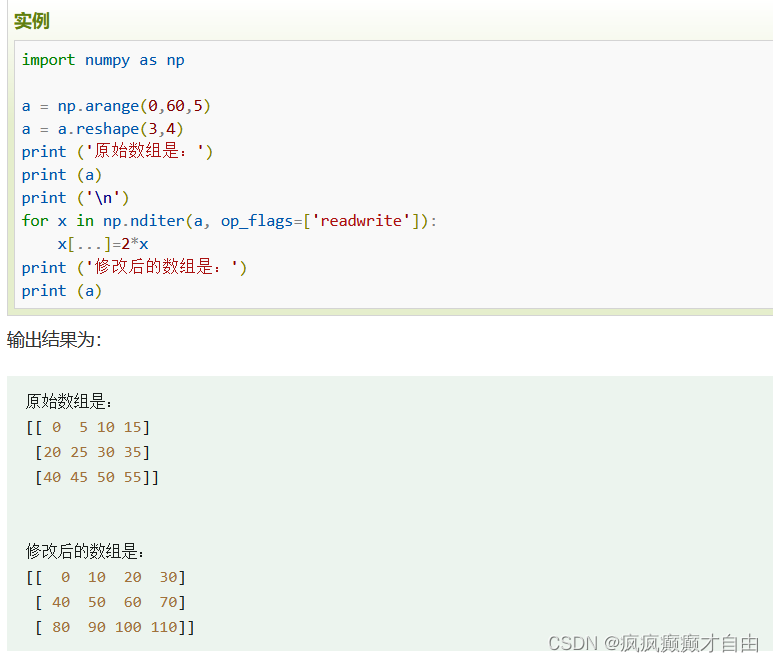Image resolution: width=773 pixels, height=662 pixels.
Task: Click the output row '[[ 0 10 20 30]'
Action: coord(105,577)
